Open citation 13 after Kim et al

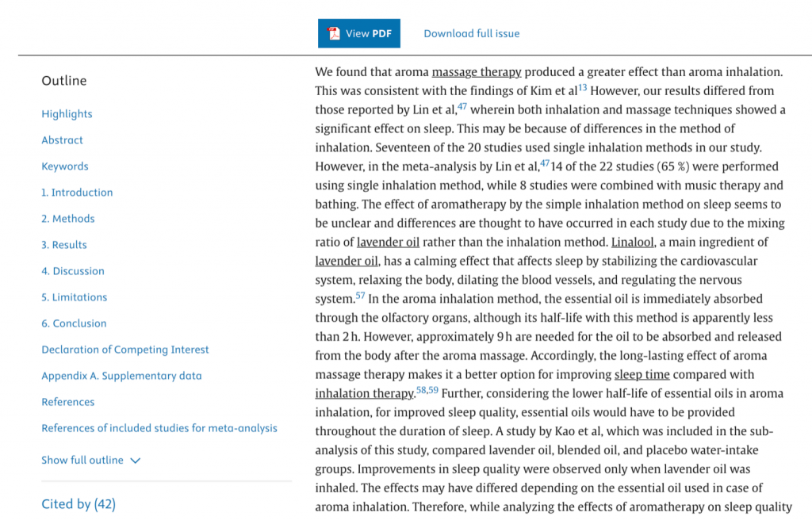pos(583,87)
